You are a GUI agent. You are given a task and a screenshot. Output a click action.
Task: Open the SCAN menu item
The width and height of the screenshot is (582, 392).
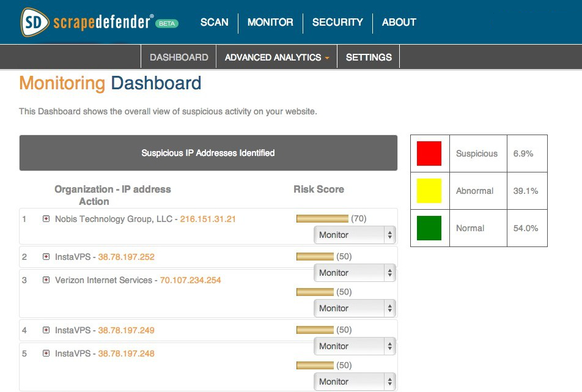[x=214, y=22]
